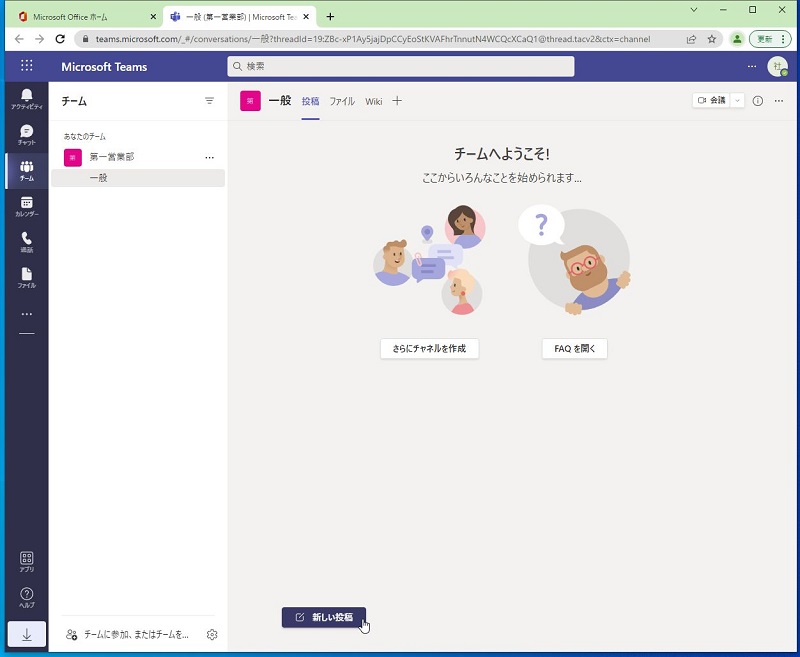800x657 pixels.
Task: Start a meeting with the 会議 button
Action: click(711, 100)
